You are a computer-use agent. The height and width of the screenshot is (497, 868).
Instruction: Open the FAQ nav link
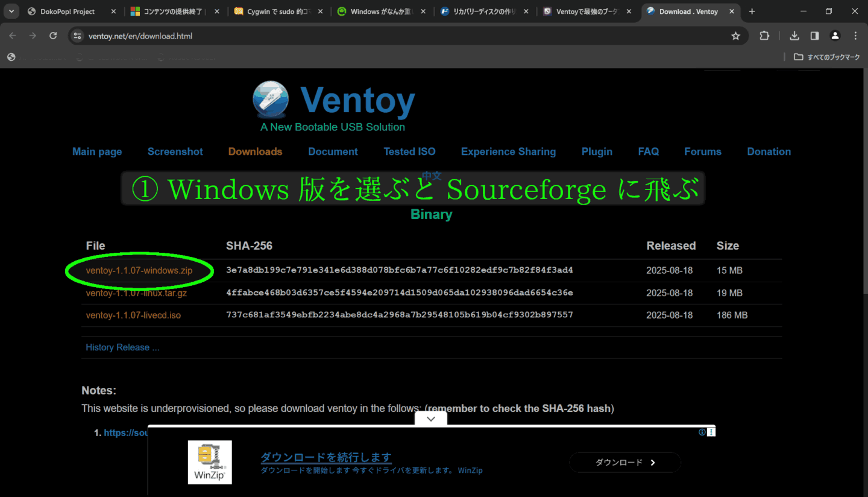[x=649, y=151]
